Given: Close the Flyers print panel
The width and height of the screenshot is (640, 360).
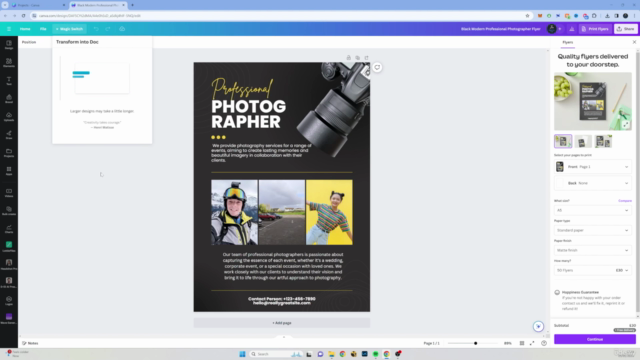Looking at the screenshot, I should point(634,42).
